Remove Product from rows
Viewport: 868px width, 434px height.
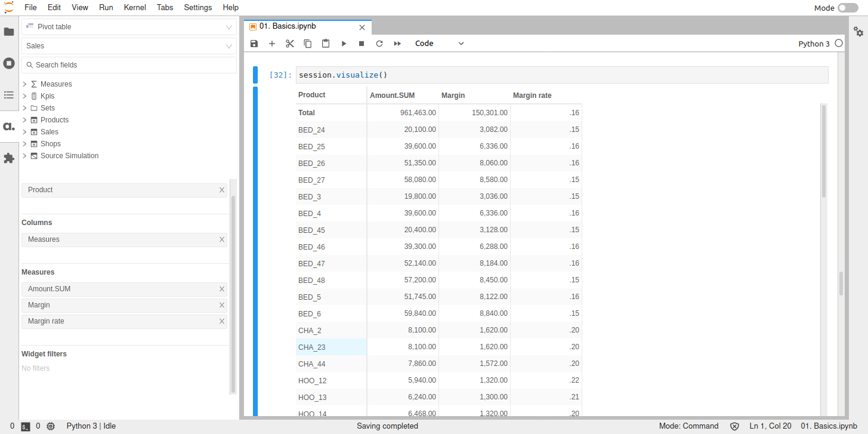click(x=222, y=190)
